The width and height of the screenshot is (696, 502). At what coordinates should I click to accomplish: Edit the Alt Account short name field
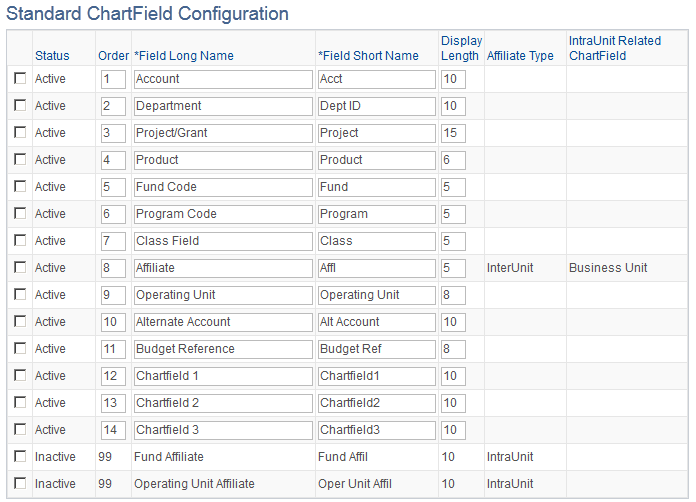[x=377, y=322]
